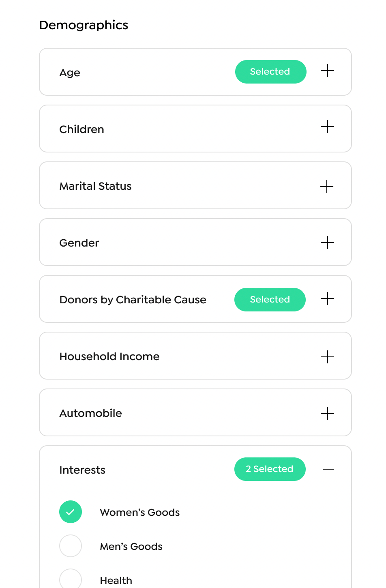
Task: Select the Marital Status label
Action: click(x=96, y=186)
